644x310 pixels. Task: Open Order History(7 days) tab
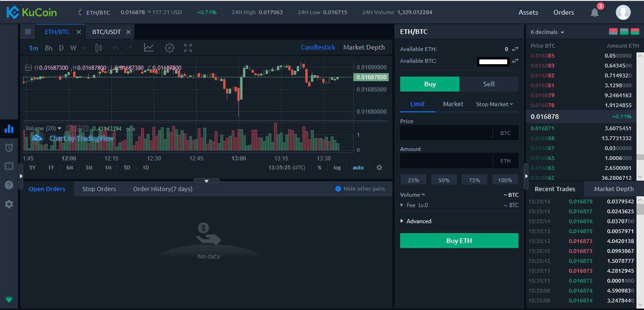pos(163,189)
